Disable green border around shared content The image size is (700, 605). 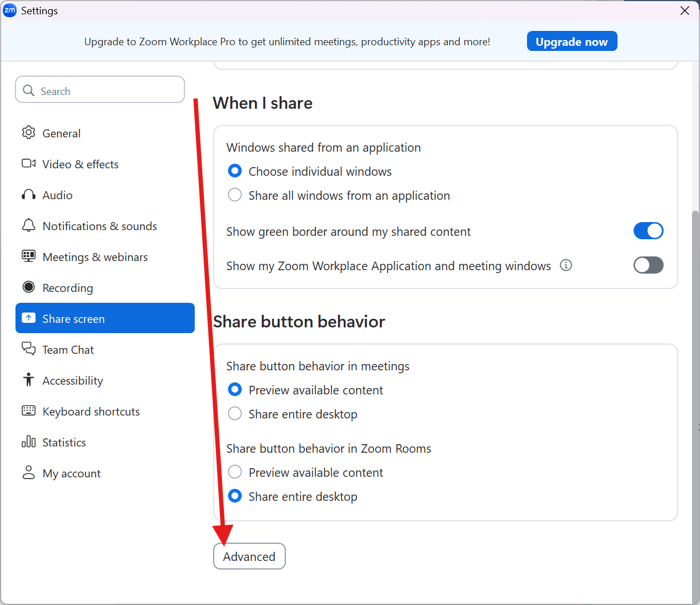(x=648, y=231)
